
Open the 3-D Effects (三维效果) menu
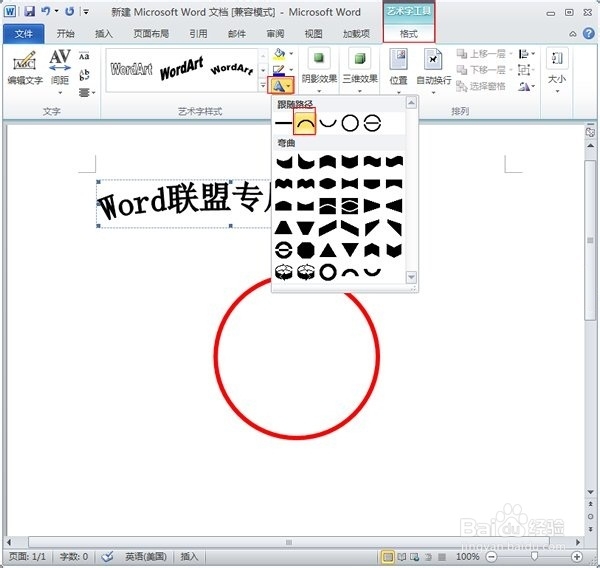click(360, 70)
